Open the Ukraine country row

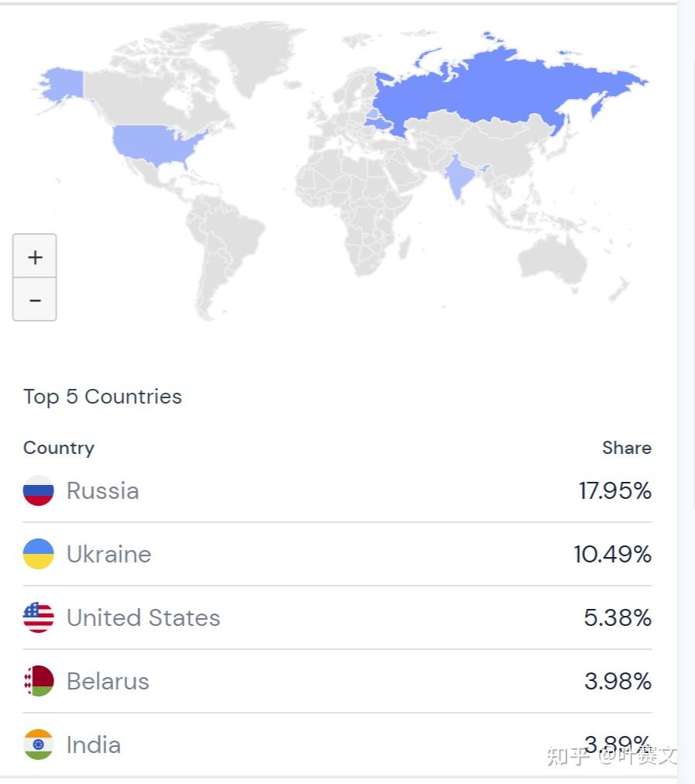(x=338, y=554)
